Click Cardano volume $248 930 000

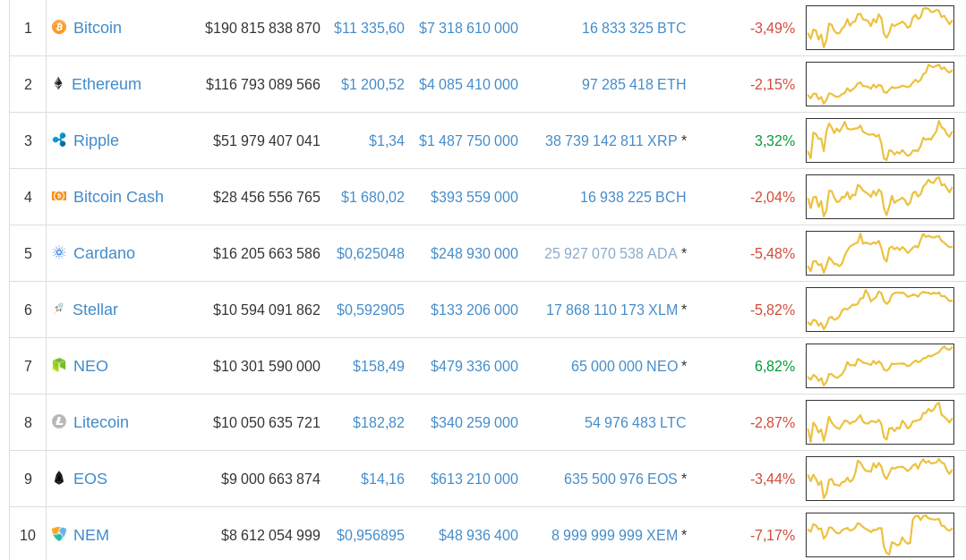coord(474,253)
